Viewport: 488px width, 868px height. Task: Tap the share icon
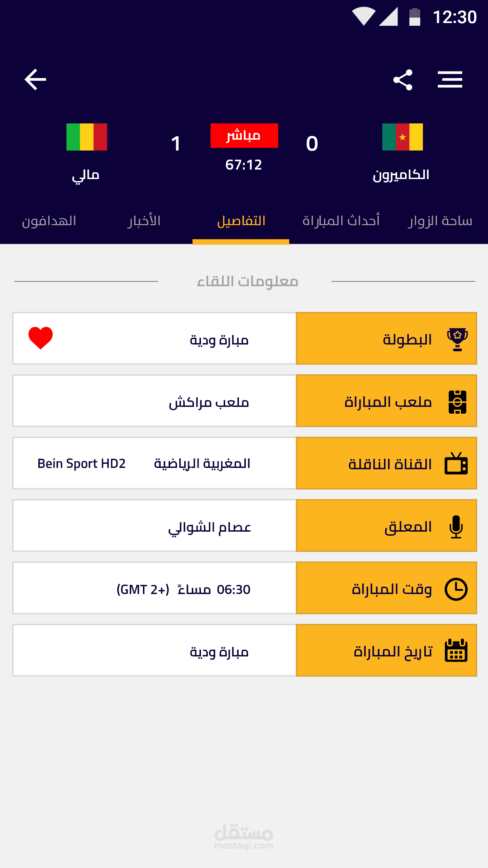point(403,80)
